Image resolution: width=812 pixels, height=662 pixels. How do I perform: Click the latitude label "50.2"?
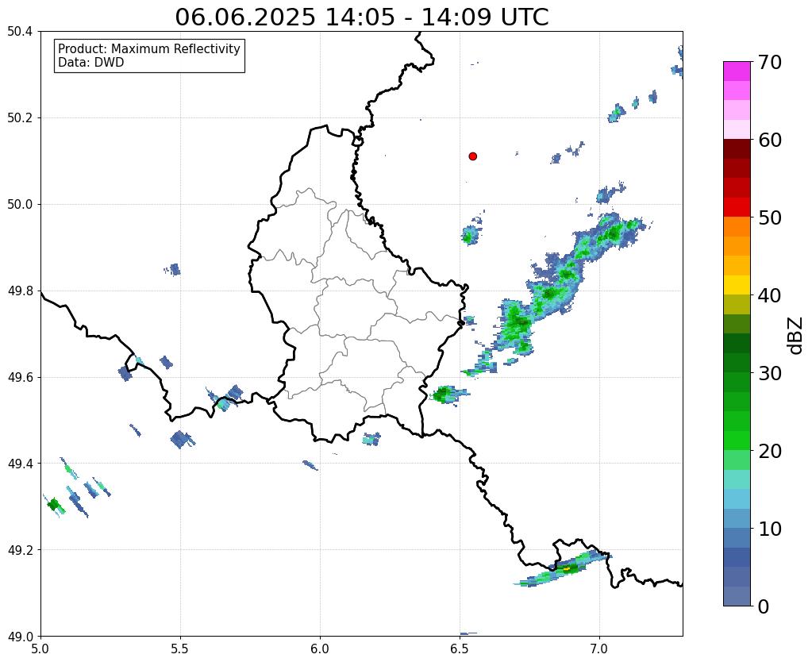click(20, 117)
